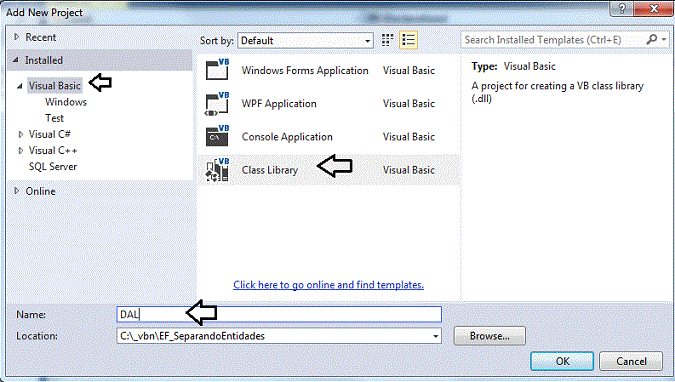
Task: Expand the Visual C# node
Action: (20, 134)
